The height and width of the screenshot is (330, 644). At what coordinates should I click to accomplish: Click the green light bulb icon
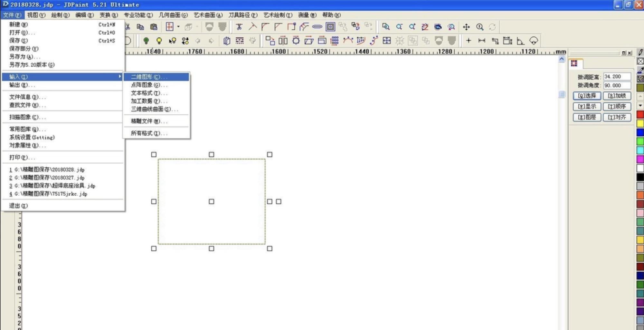[146, 41]
